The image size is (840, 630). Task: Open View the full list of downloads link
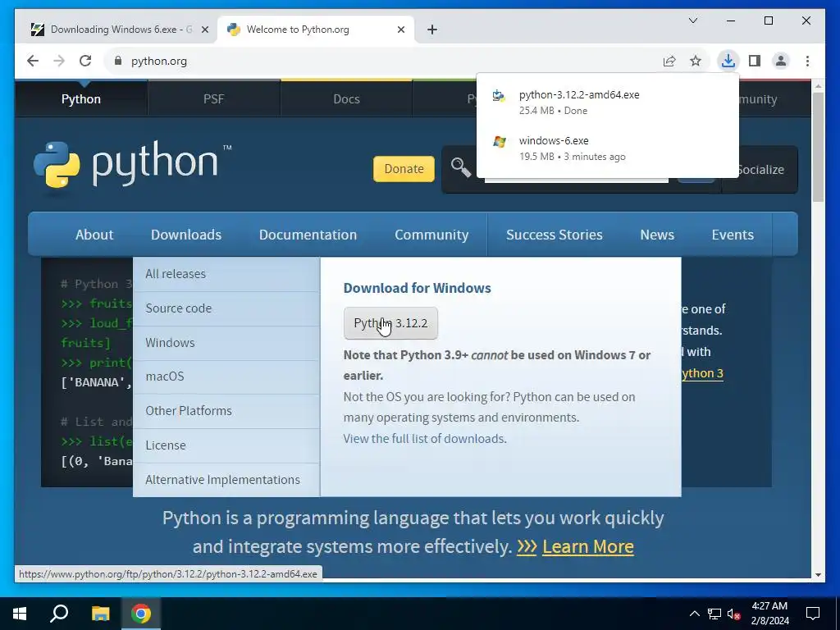[425, 439]
